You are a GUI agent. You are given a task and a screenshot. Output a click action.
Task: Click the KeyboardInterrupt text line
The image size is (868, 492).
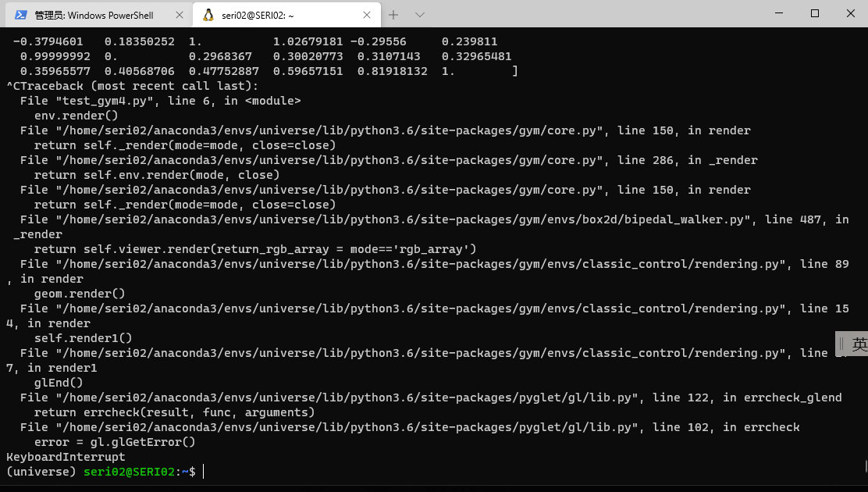(x=66, y=457)
